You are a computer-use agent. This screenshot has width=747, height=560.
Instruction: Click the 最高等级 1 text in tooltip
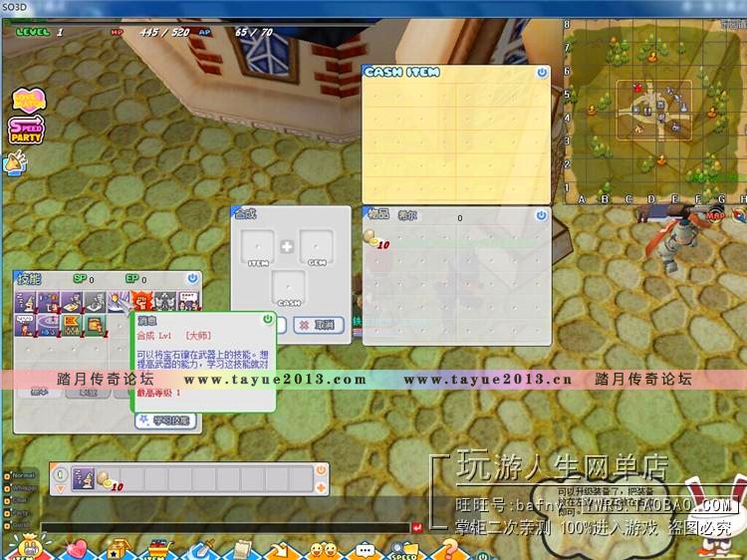click(159, 393)
